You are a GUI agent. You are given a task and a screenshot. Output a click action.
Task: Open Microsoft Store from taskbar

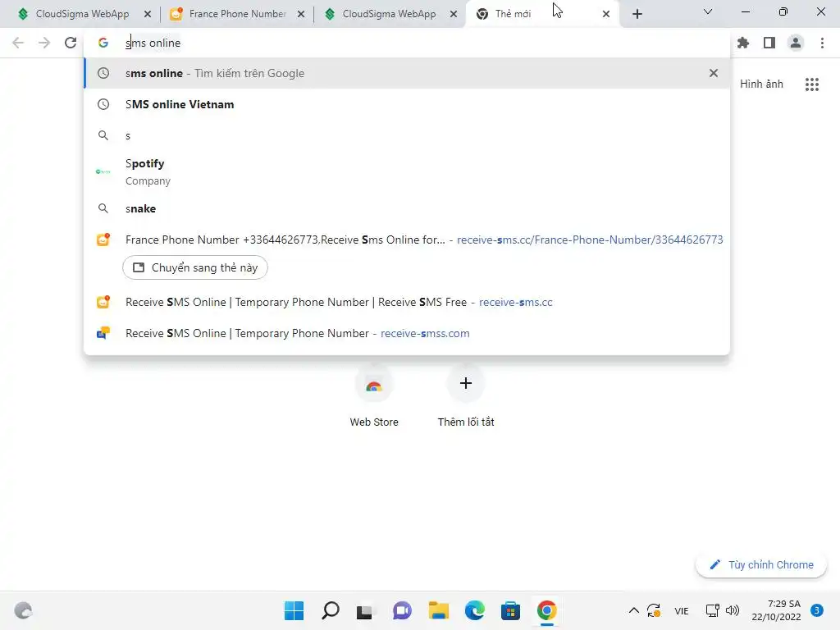(x=510, y=610)
